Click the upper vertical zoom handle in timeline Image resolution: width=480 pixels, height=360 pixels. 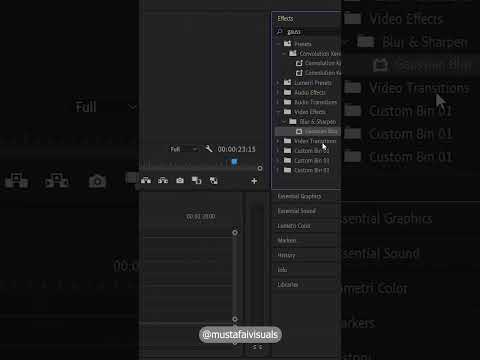[235, 232]
